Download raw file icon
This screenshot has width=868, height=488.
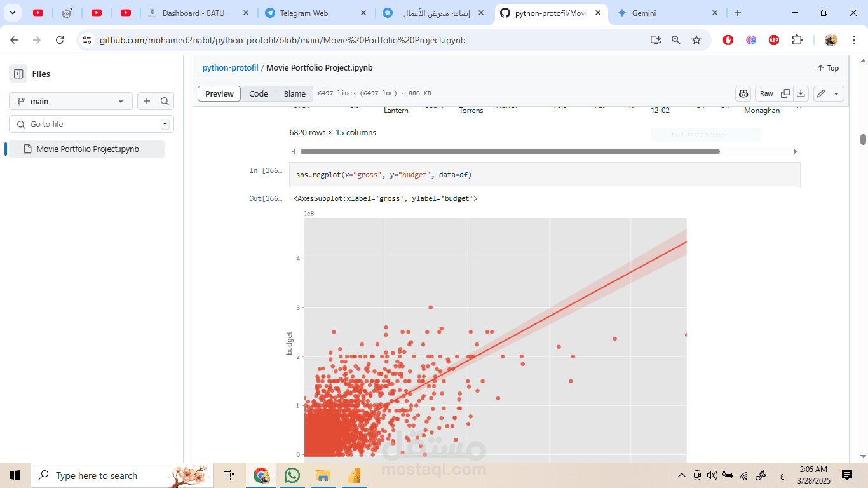click(x=801, y=93)
